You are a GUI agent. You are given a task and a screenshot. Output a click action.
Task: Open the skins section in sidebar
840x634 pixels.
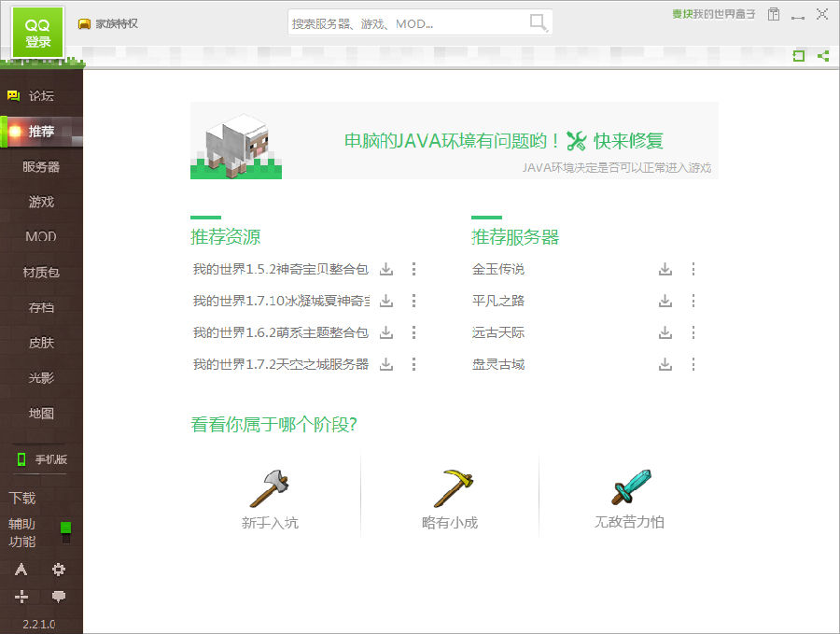pyautogui.click(x=41, y=343)
